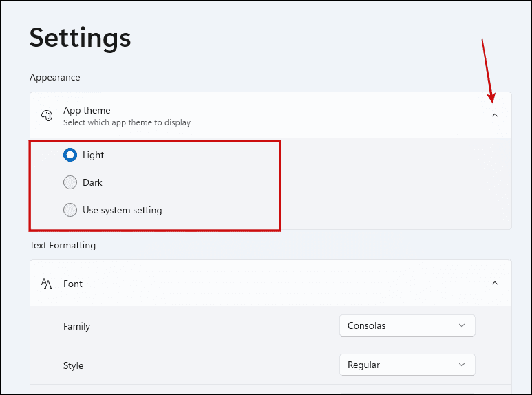This screenshot has height=395, width=532.
Task: Click the Settings page title
Action: (x=80, y=38)
